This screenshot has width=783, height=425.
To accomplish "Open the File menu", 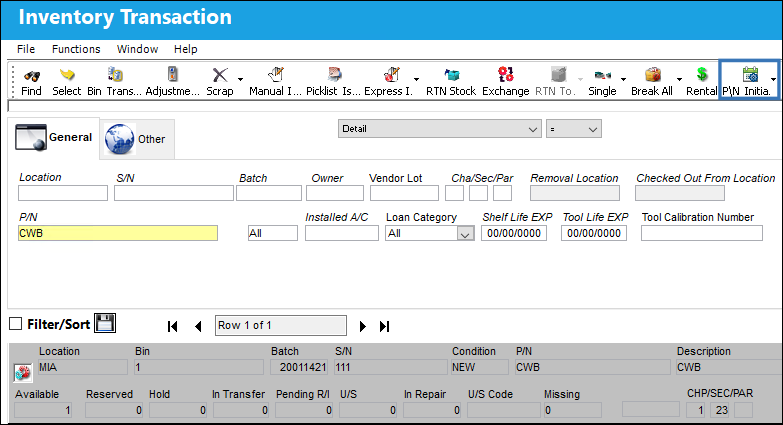I will [26, 49].
